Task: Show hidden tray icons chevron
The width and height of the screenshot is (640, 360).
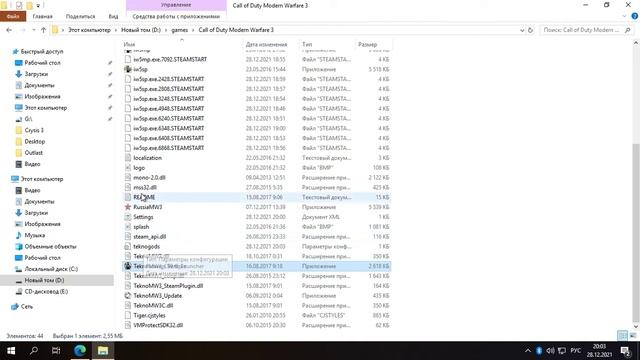Action: pyautogui.click(x=527, y=351)
